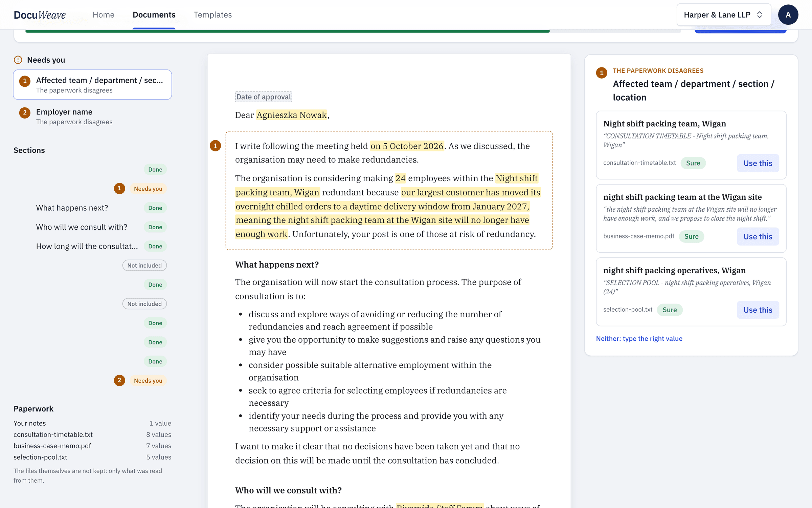The image size is (812, 508).
Task: Open the user avatar menu labeled A
Action: point(788,15)
